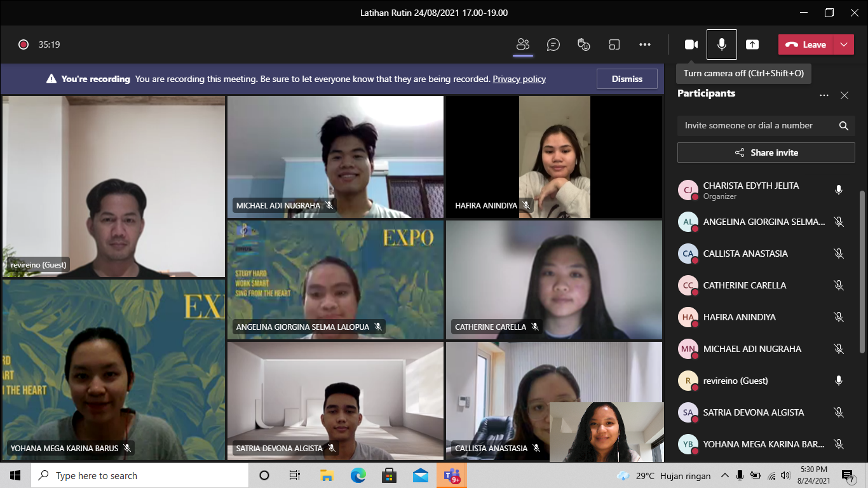Toggle mute on HAFIRA ANINDIYA in participants list
The width and height of the screenshot is (868, 488).
838,316
